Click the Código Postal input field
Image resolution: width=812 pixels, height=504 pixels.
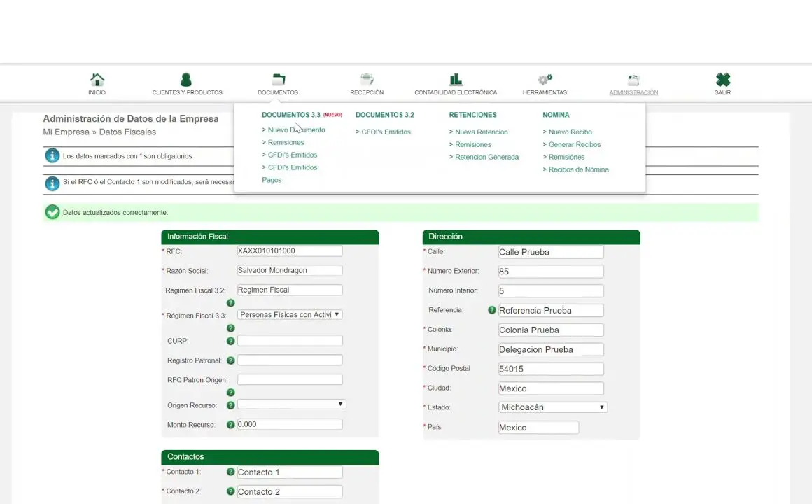(x=550, y=369)
